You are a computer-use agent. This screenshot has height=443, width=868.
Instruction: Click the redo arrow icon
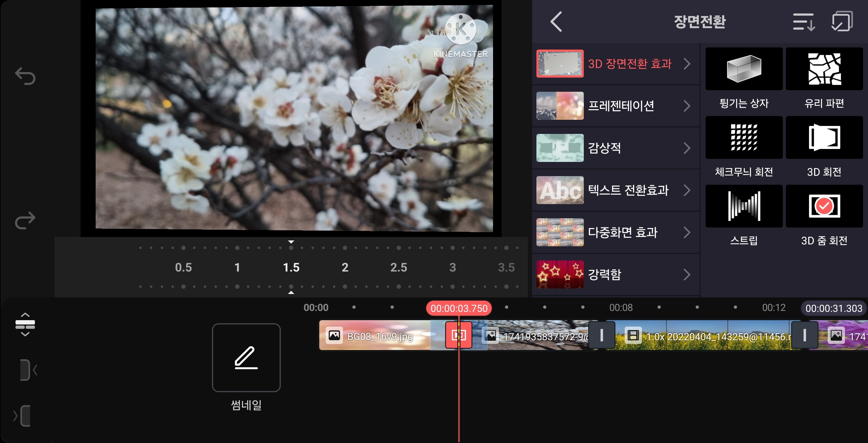coord(25,220)
